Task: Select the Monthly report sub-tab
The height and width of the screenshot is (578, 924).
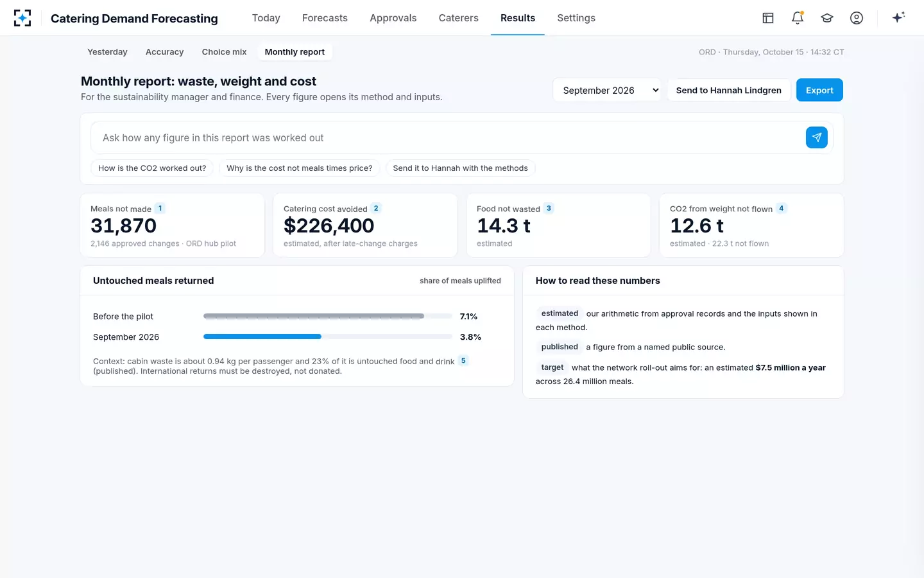Action: (x=295, y=52)
